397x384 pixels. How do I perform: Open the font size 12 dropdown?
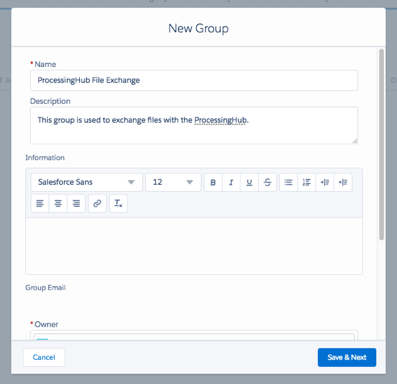(173, 182)
